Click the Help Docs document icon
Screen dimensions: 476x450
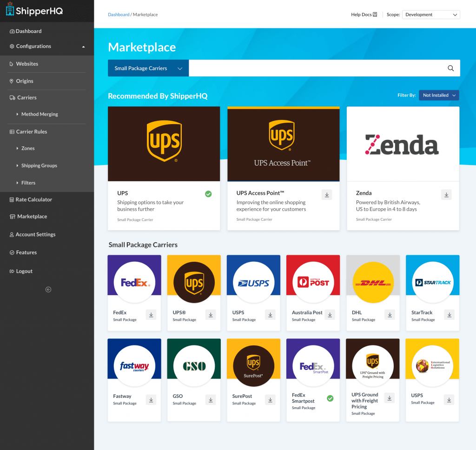coord(375,14)
